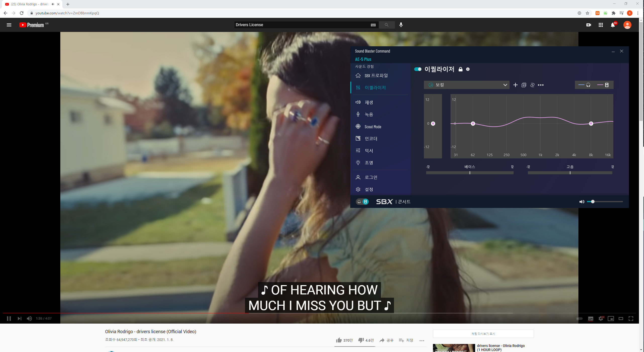This screenshot has width=644, height=352.
Task: Open the create video camera icon
Action: pyautogui.click(x=588, y=25)
